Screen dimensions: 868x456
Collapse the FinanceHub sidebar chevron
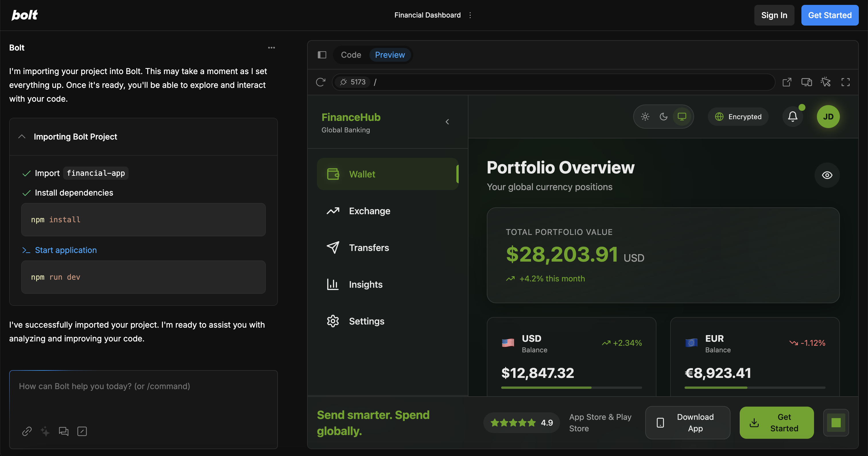point(447,122)
